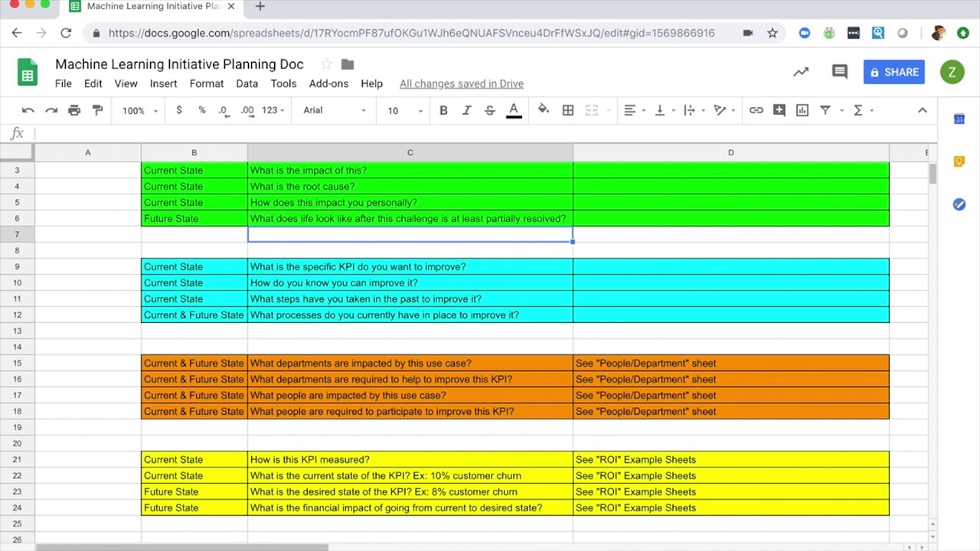This screenshot has height=551, width=980.
Task: Open the zoom 100% dropdown
Action: (139, 110)
